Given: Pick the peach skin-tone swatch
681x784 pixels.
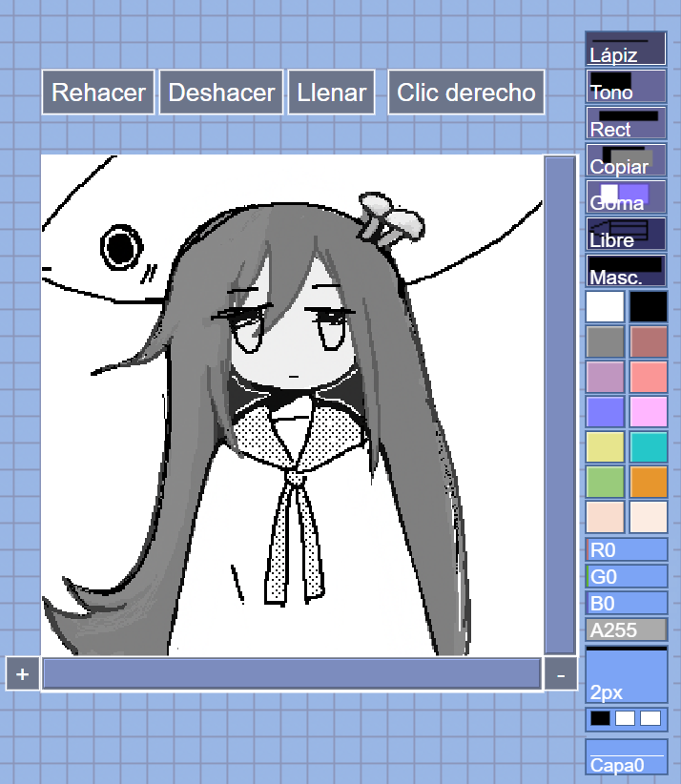Looking at the screenshot, I should pyautogui.click(x=605, y=517).
